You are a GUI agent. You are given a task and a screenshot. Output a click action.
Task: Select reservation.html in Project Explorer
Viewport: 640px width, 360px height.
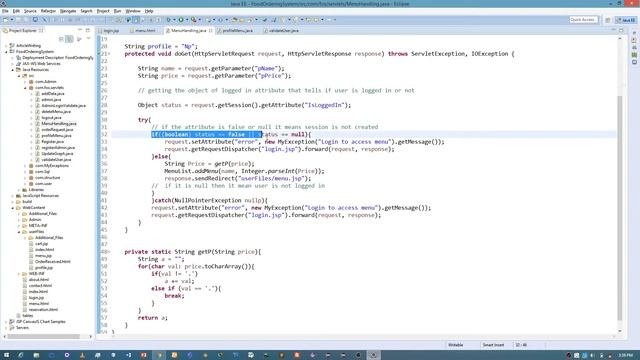pos(43,310)
